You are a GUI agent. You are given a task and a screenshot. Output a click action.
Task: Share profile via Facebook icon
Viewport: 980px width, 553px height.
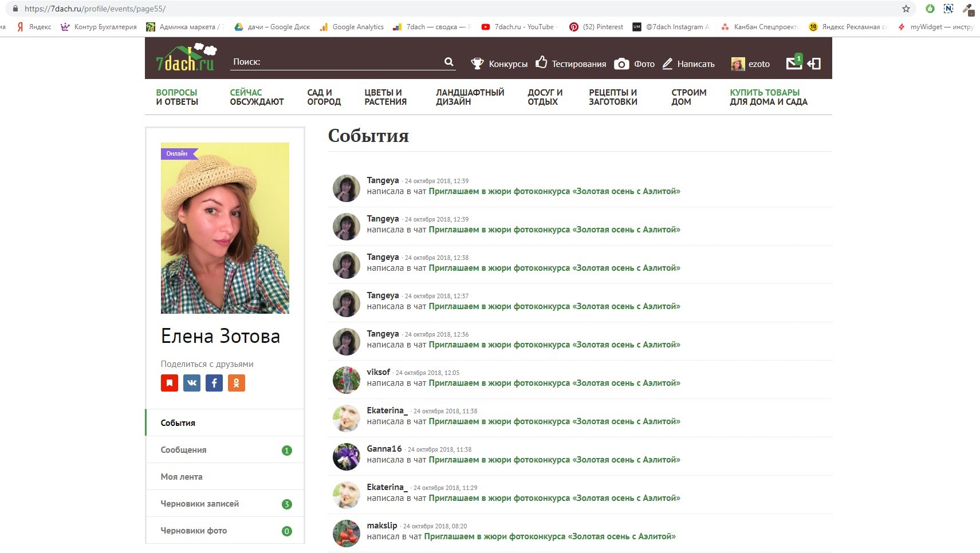point(214,383)
